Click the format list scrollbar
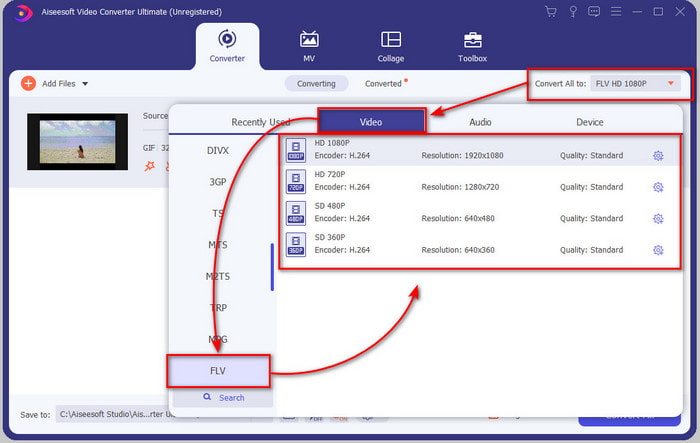This screenshot has height=443, width=700. click(x=272, y=267)
